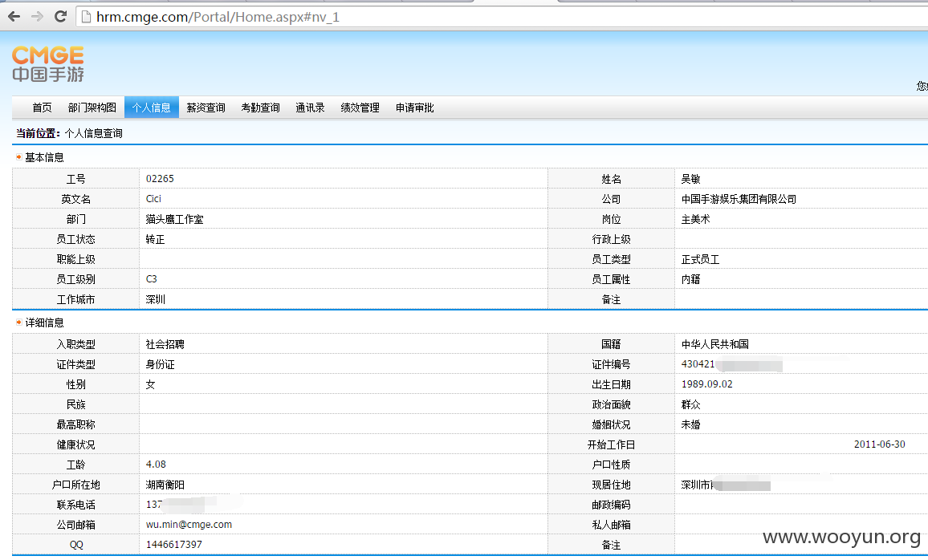Open the 绩效管理 tab
The image size is (928, 560).
coord(360,108)
